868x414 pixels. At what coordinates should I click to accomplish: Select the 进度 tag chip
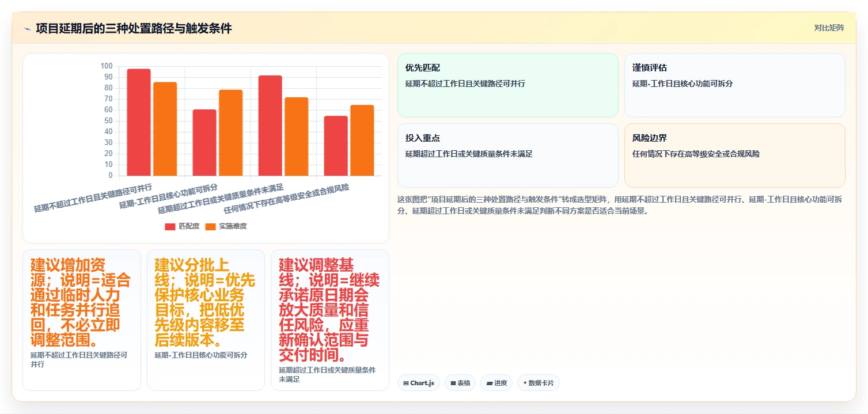496,383
